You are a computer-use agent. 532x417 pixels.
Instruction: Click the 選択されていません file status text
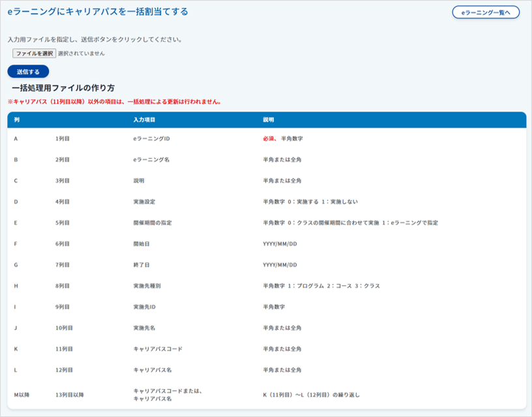pyautogui.click(x=81, y=54)
